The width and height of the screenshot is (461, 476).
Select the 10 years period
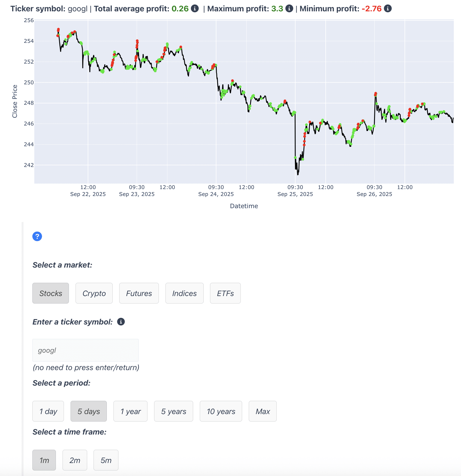221,411
